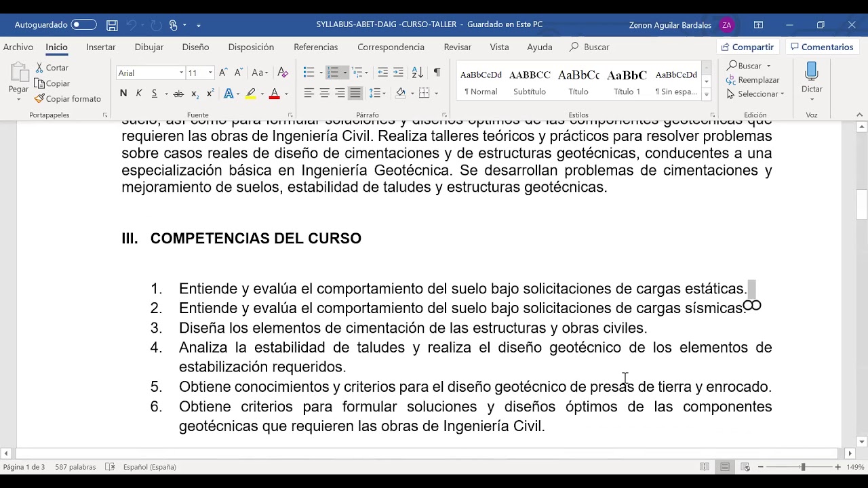
Task: Click the Compartir button
Action: (x=747, y=47)
